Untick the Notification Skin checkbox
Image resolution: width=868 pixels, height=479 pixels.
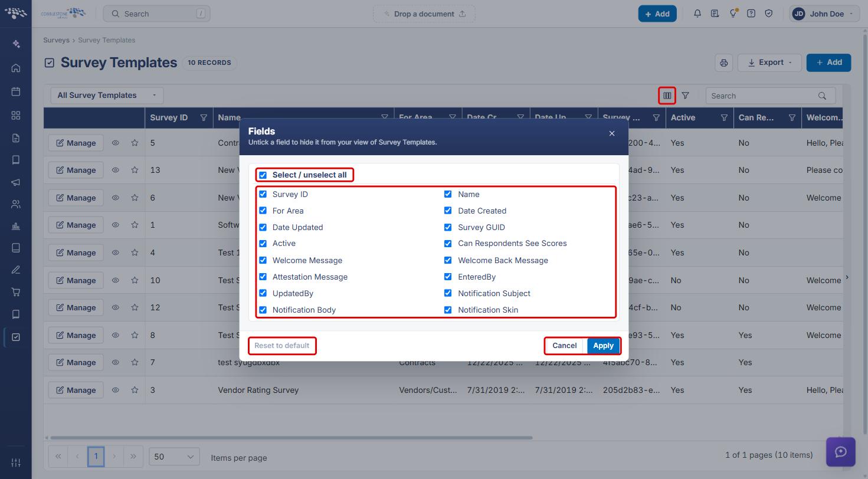point(448,310)
